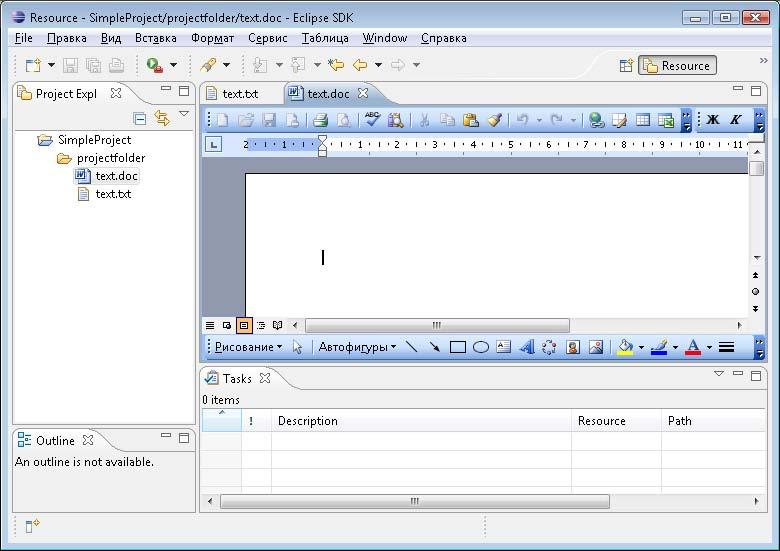Click the New wizard icon in Eclipse toolbar
Image resolution: width=780 pixels, height=551 pixels.
(33, 65)
